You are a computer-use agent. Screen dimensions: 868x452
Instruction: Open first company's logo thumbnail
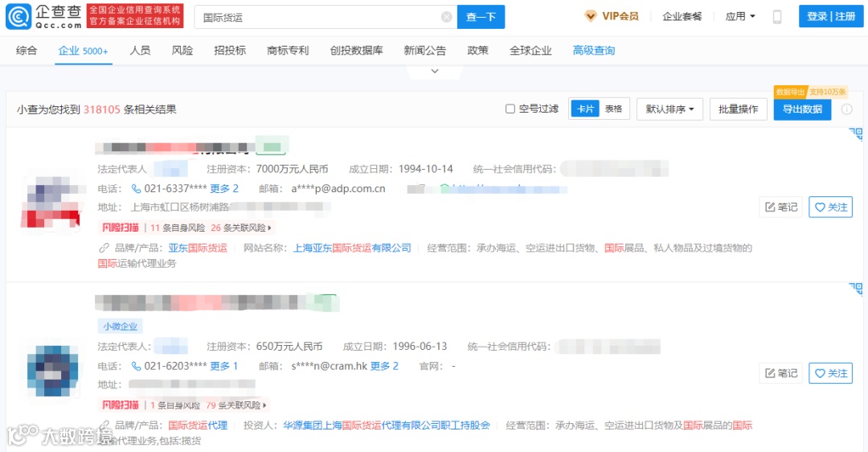point(51,202)
